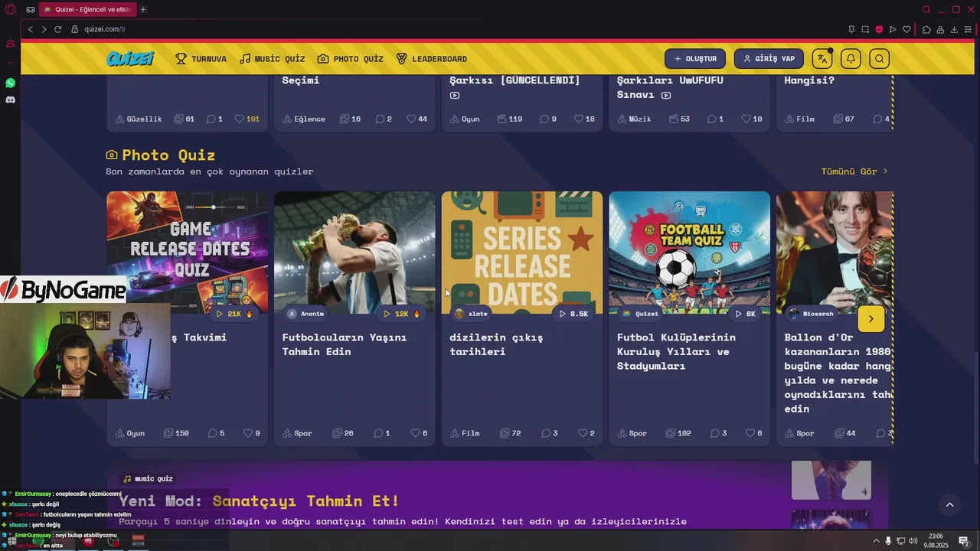
Task: Click the Eğlence category tag
Action: point(304,119)
